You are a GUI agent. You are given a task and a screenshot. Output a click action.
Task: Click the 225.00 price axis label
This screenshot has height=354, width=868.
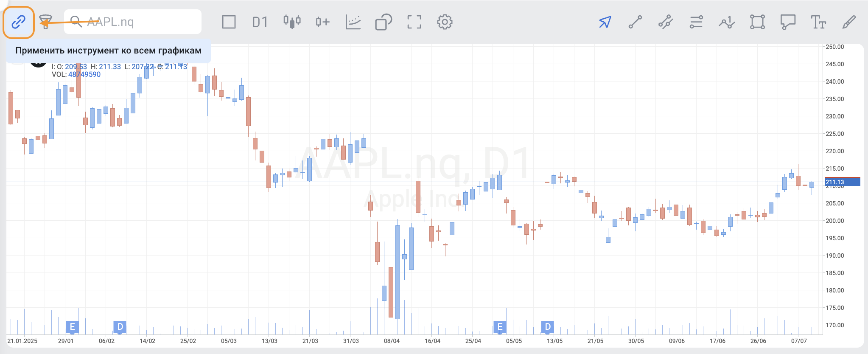click(835, 134)
